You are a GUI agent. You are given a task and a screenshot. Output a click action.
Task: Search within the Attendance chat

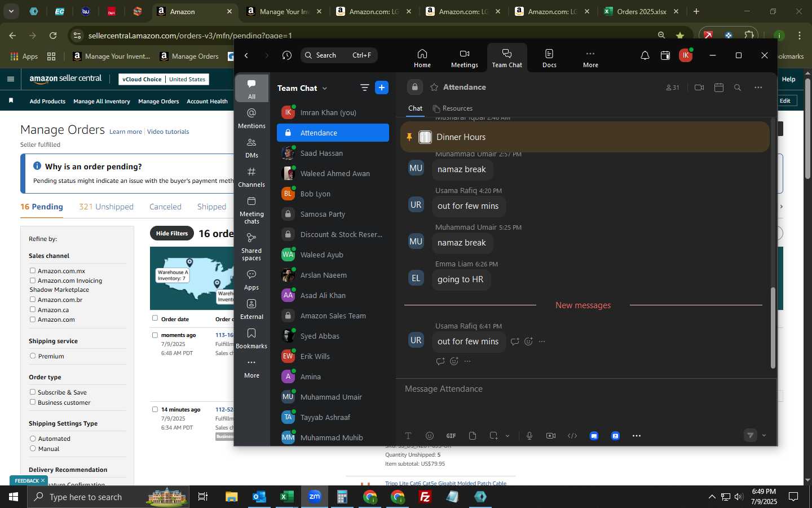click(x=738, y=87)
